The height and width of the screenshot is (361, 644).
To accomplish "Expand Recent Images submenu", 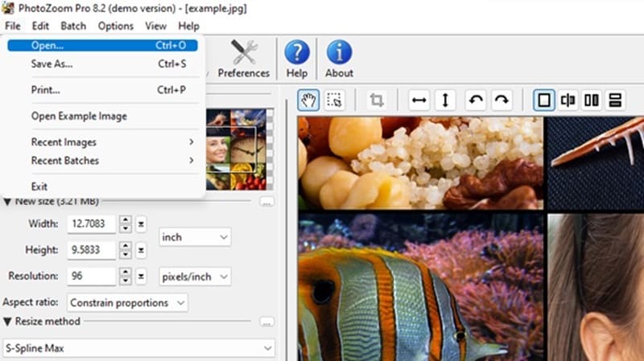I will [x=102, y=142].
